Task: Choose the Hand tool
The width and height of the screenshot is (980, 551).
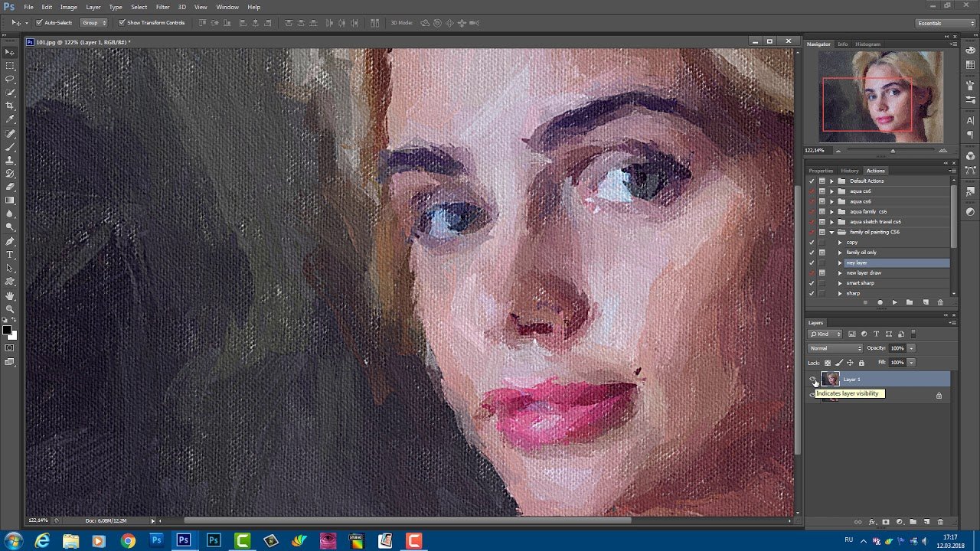Action: click(x=10, y=296)
